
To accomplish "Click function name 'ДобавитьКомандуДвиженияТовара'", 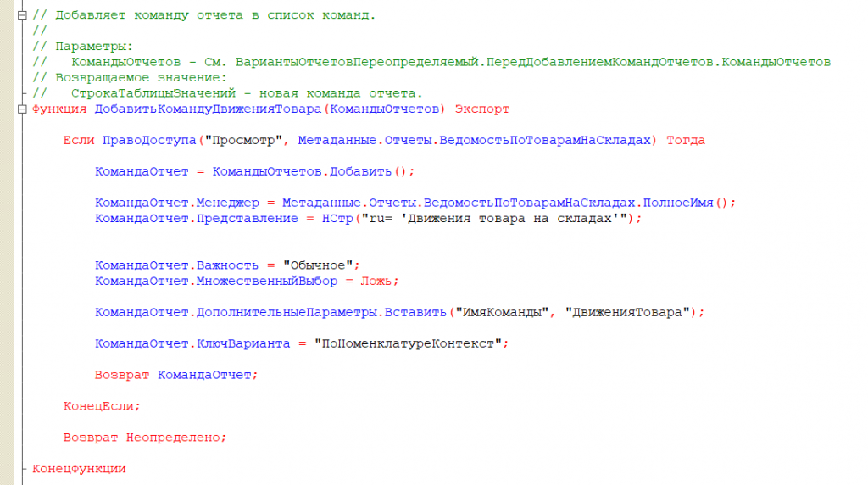I will coord(209,109).
